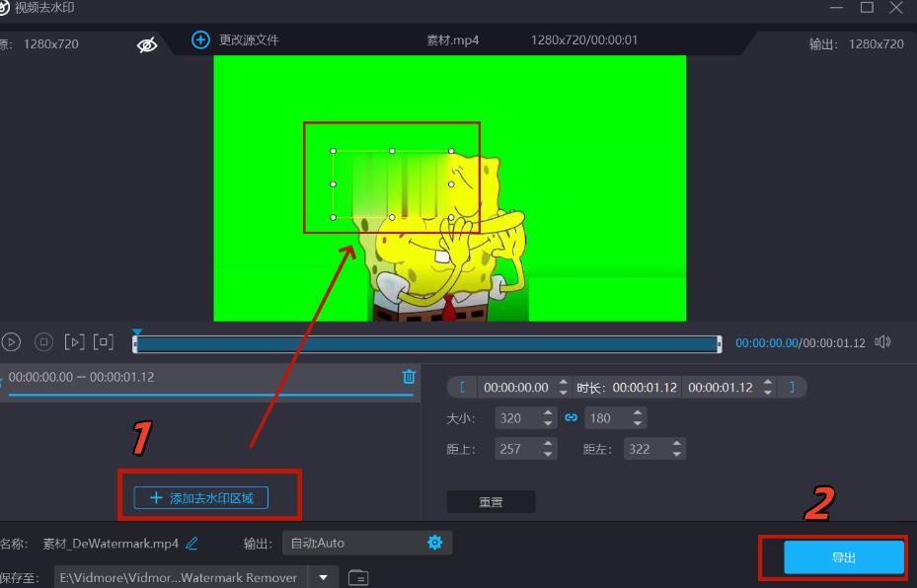Click the set end point bracket icon
Viewport: 917px width, 588px height.
point(791,388)
